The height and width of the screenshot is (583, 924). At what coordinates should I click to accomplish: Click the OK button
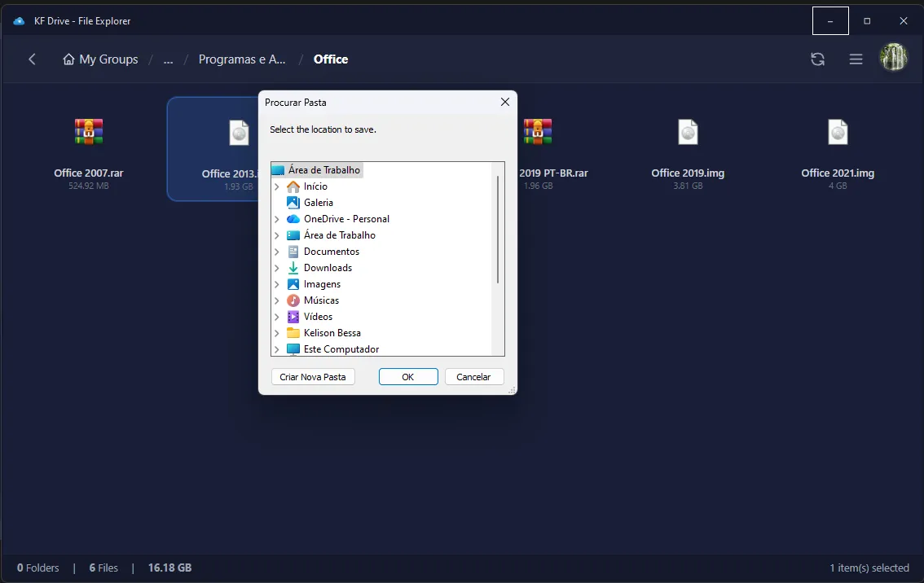pos(408,377)
